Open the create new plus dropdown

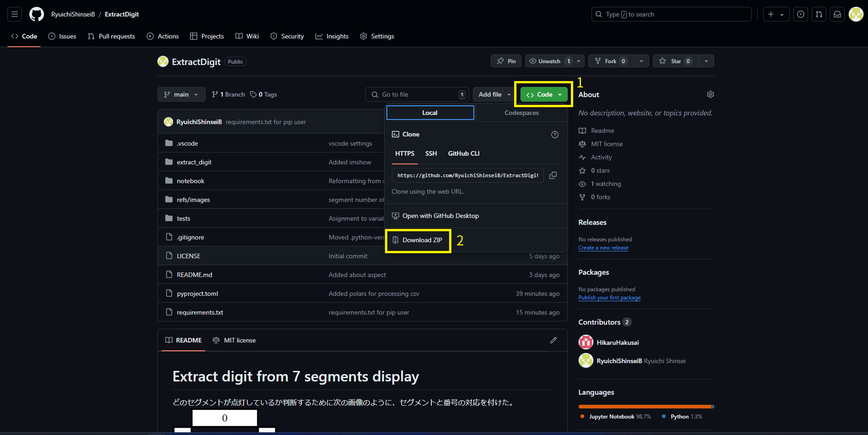pos(776,14)
